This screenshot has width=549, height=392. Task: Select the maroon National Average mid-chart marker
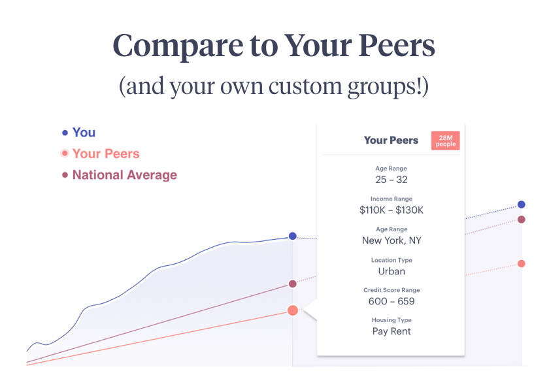tap(292, 284)
